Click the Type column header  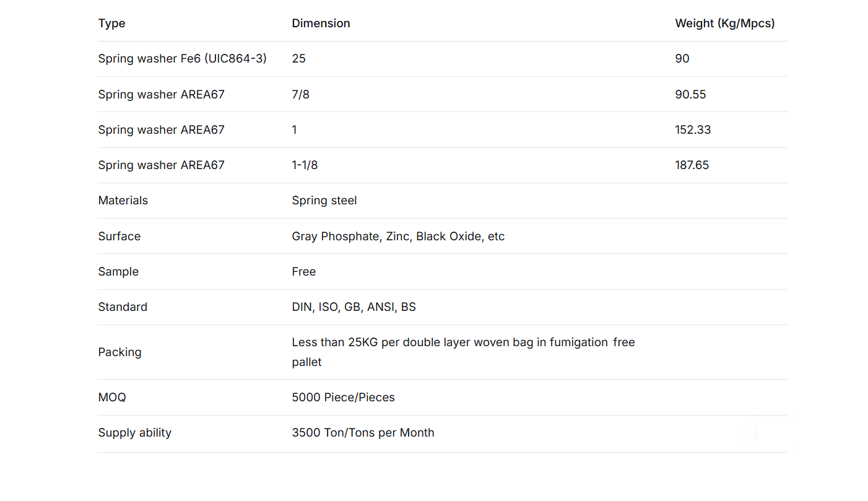click(111, 24)
